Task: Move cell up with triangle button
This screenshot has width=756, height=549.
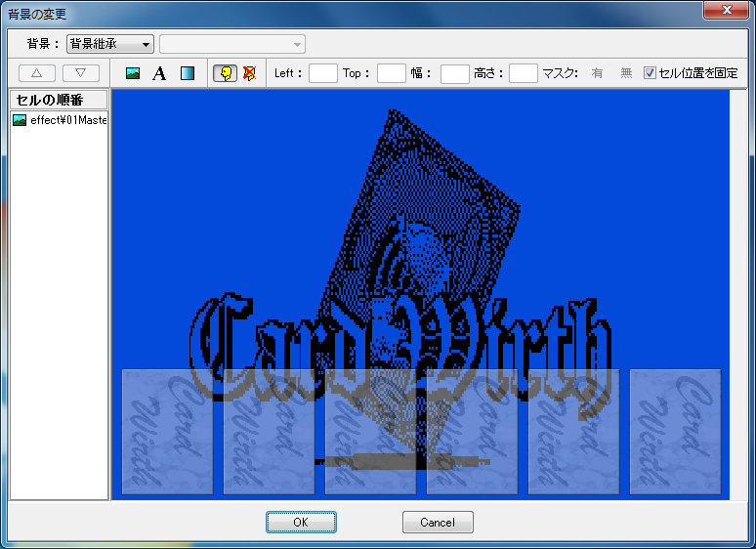Action: point(37,73)
